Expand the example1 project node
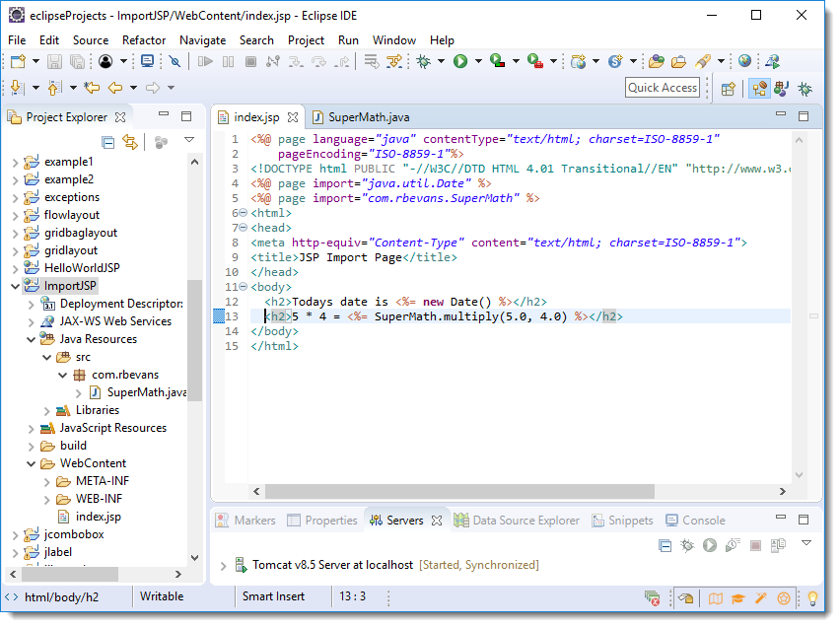Screen dimensions: 840x627 pyautogui.click(x=15, y=163)
